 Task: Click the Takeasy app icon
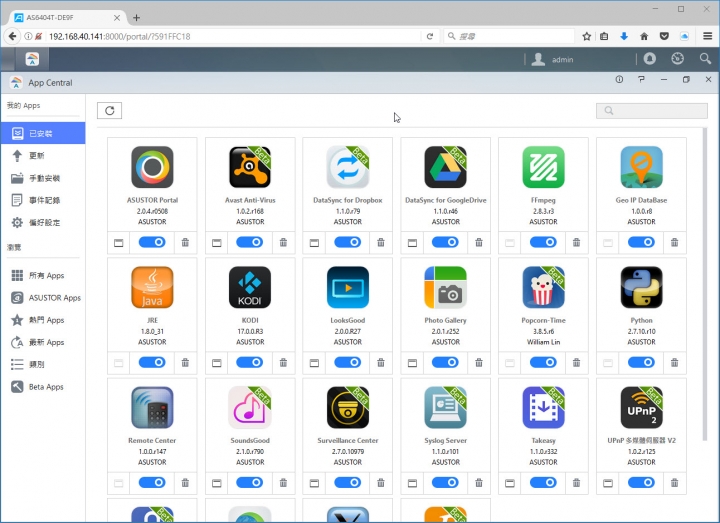tap(543, 408)
